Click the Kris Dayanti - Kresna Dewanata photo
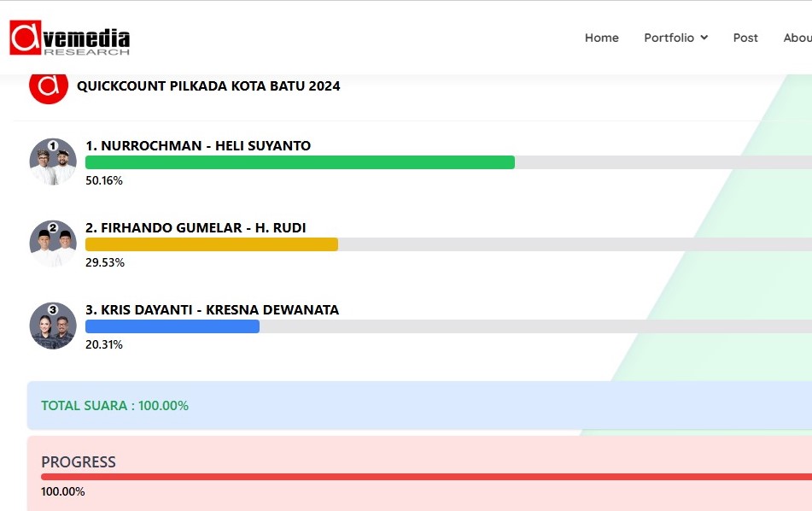The width and height of the screenshot is (812, 511). 53,326
